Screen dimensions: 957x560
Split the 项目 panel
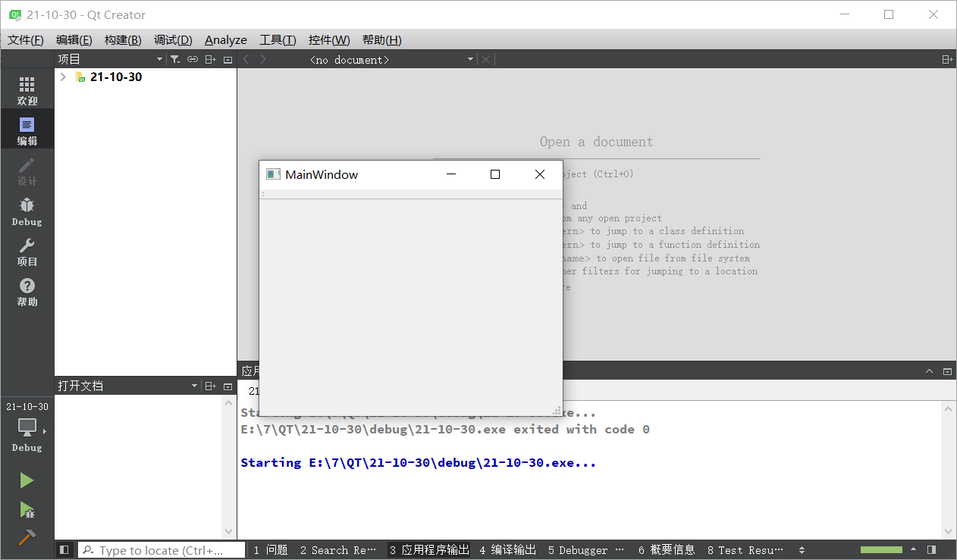click(211, 59)
